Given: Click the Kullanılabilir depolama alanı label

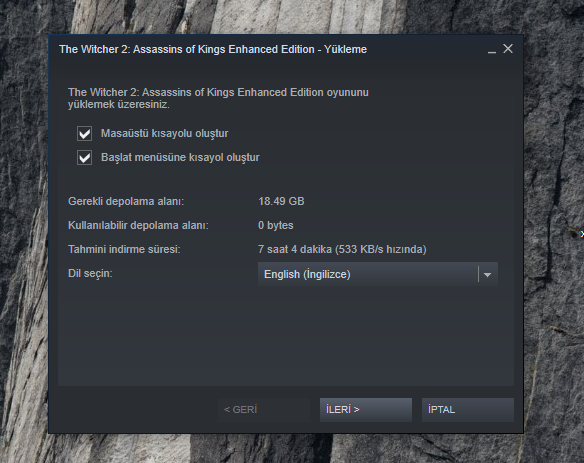Looking at the screenshot, I should pos(138,225).
